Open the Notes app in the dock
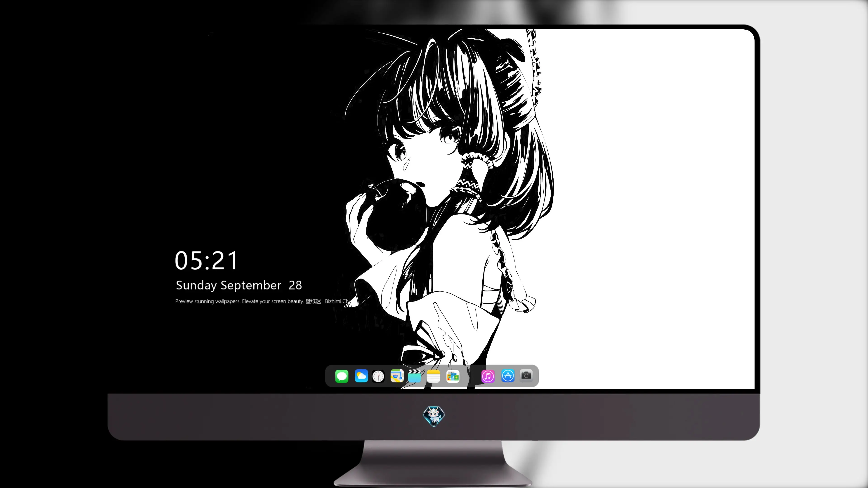Image resolution: width=868 pixels, height=488 pixels. tap(433, 376)
